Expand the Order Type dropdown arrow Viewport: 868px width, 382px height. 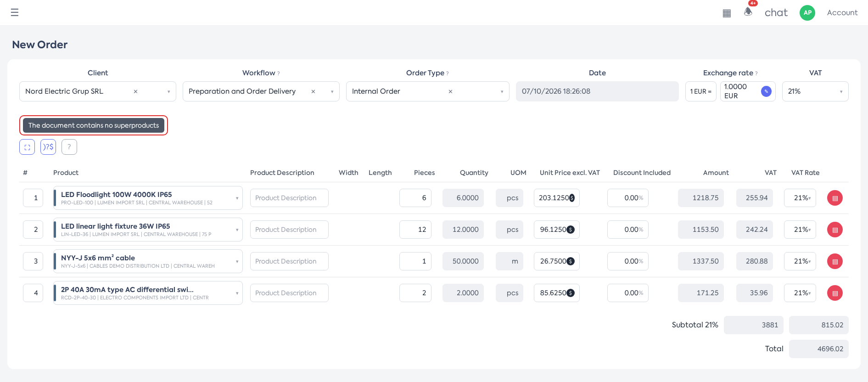point(502,91)
